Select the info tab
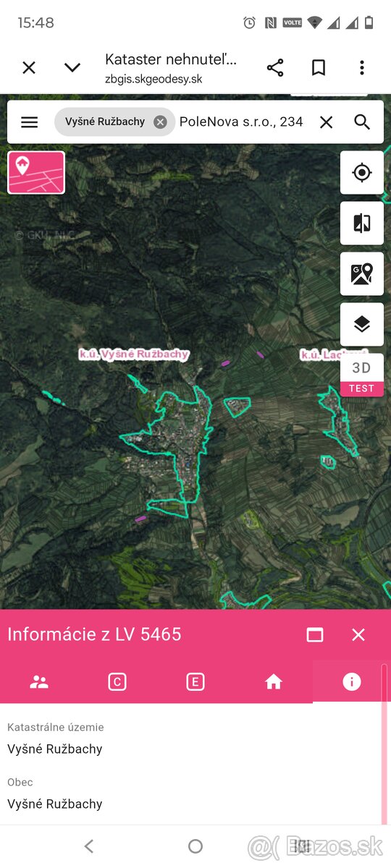Screen dimensions: 391x868 [x=352, y=681]
